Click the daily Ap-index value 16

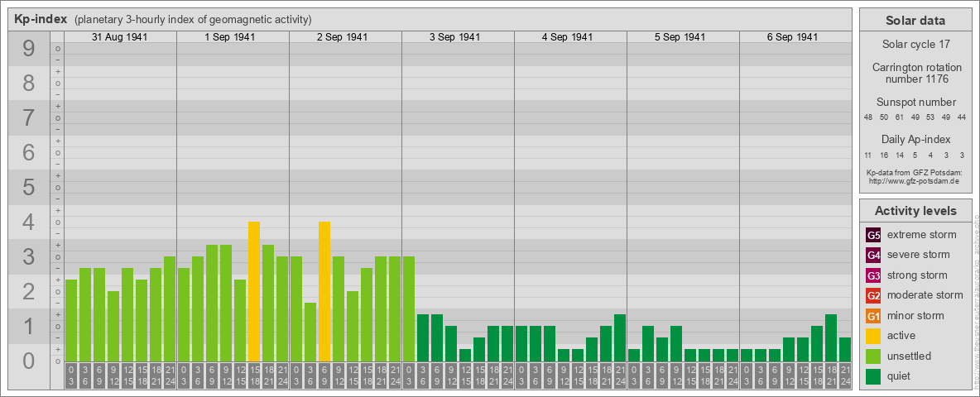[x=884, y=155]
